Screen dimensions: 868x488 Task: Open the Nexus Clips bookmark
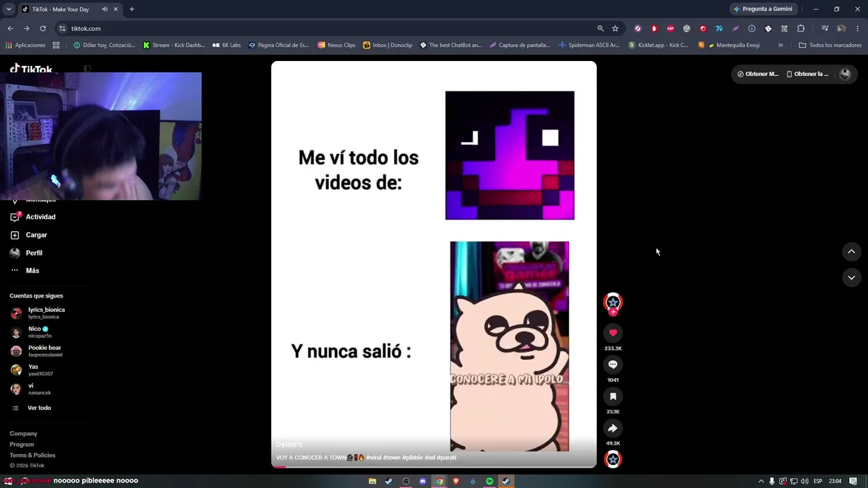[336, 45]
